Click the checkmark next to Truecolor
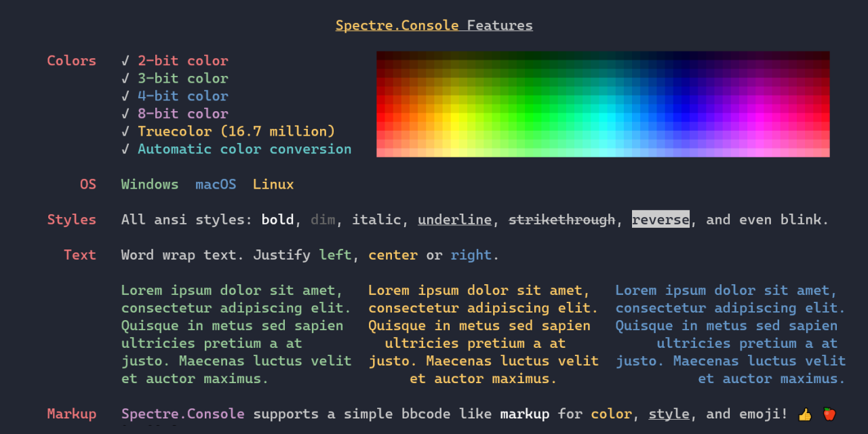Screen dimensions: 868x434 tap(125, 132)
